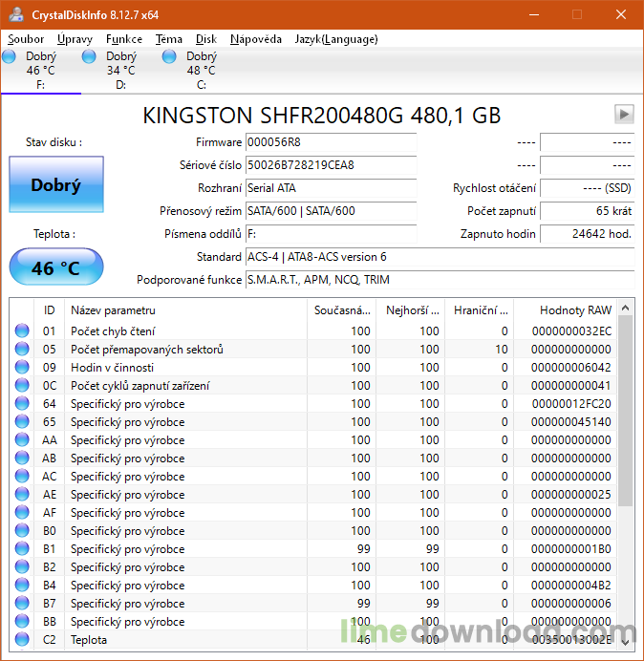Select the 'Počet cyklů zapnutí zařízení' row
This screenshot has height=661, width=644.
[313, 385]
